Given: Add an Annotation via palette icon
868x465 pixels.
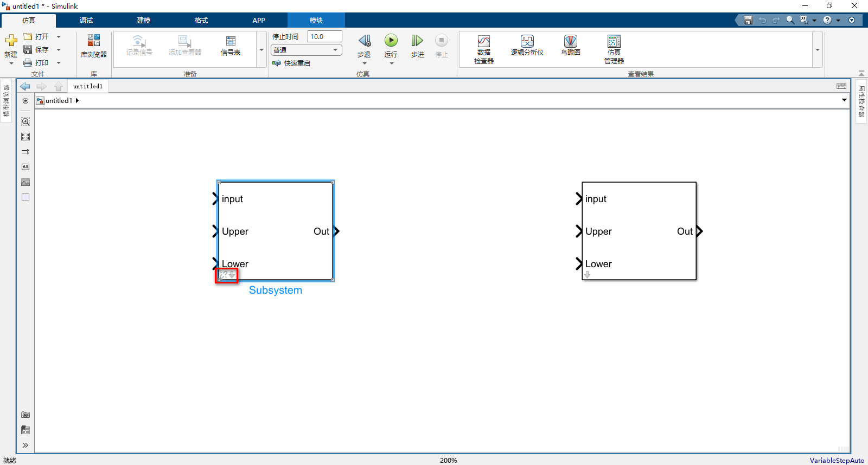Looking at the screenshot, I should click(x=25, y=167).
